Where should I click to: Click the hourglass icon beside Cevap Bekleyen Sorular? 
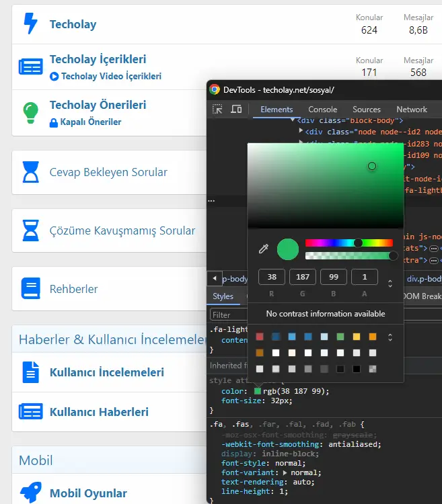[30, 172]
